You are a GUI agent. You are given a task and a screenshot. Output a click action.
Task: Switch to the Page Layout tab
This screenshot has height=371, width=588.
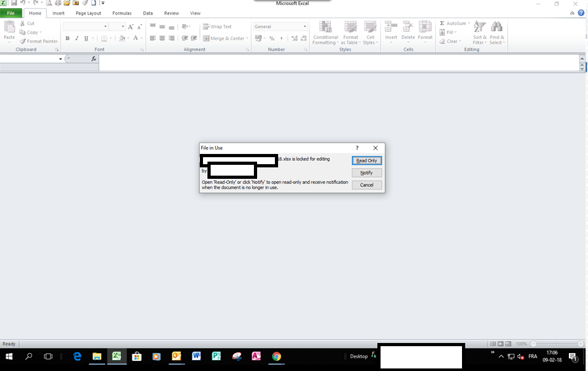[x=88, y=13]
